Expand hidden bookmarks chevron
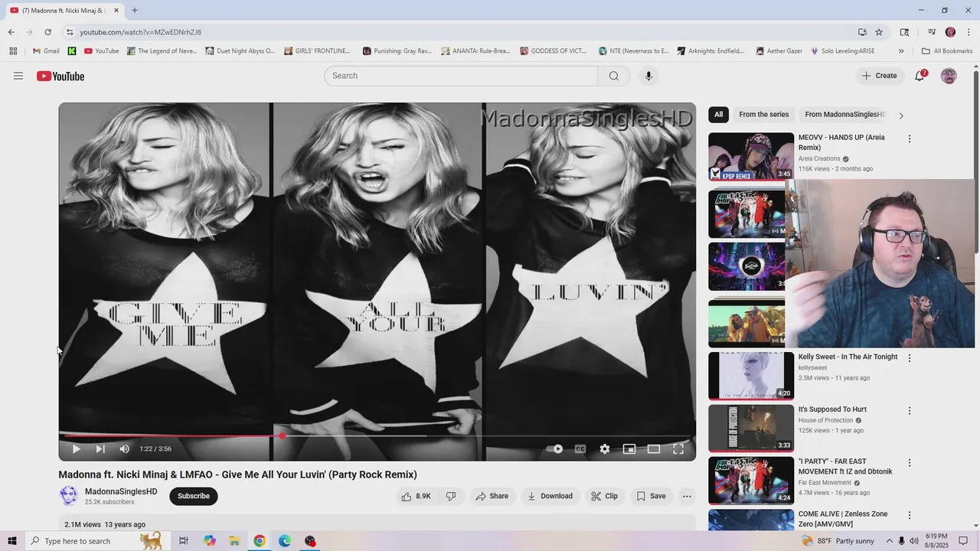Image resolution: width=980 pixels, height=551 pixels. (x=901, y=51)
